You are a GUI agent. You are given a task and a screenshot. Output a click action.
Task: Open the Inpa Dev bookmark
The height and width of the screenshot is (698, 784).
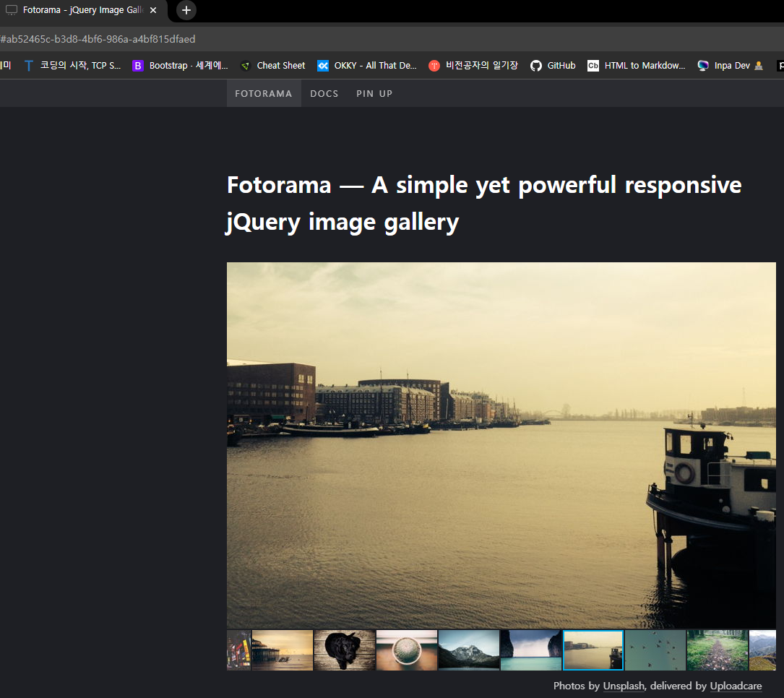(x=731, y=66)
